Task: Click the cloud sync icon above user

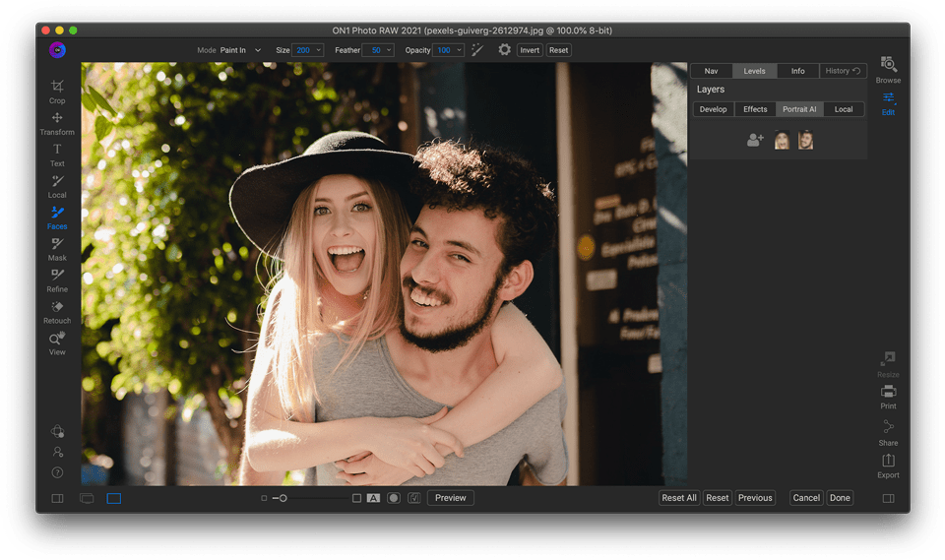Action: coord(57,431)
